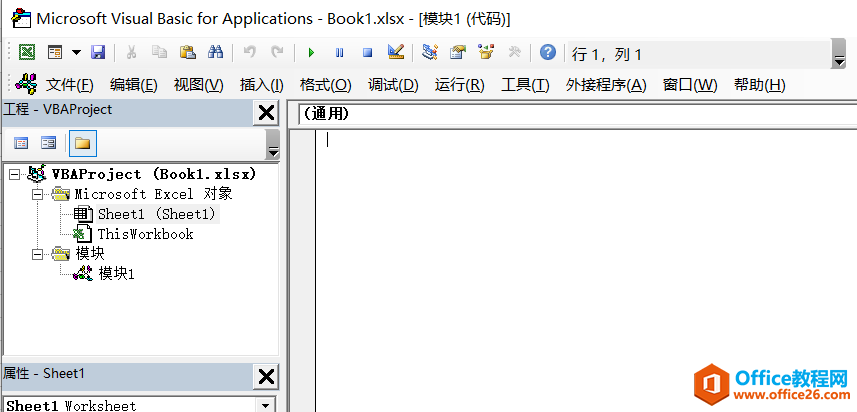857x412 pixels.
Task: Select Sheet1 (Sheet1) in project tree
Action: pyautogui.click(x=158, y=214)
